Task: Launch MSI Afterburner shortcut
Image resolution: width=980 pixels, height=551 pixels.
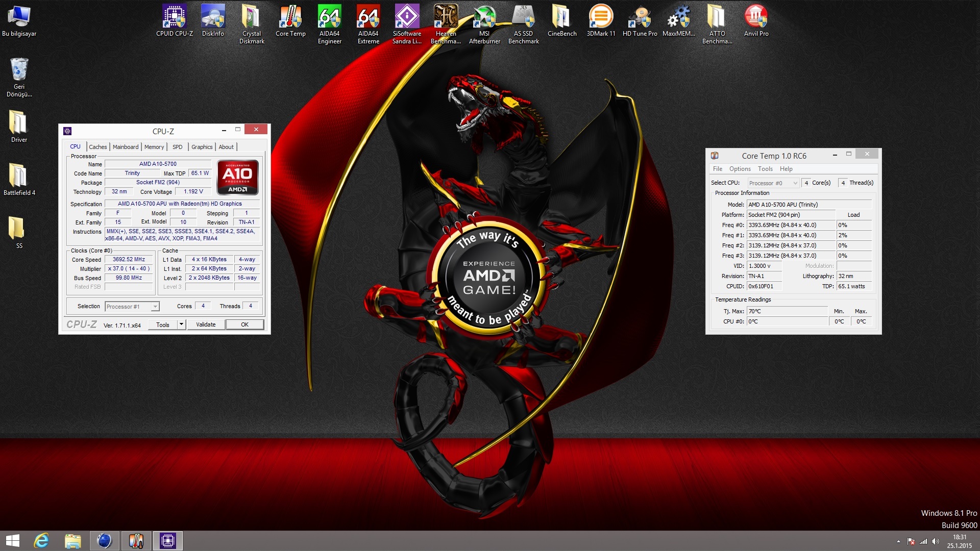Action: 484,24
